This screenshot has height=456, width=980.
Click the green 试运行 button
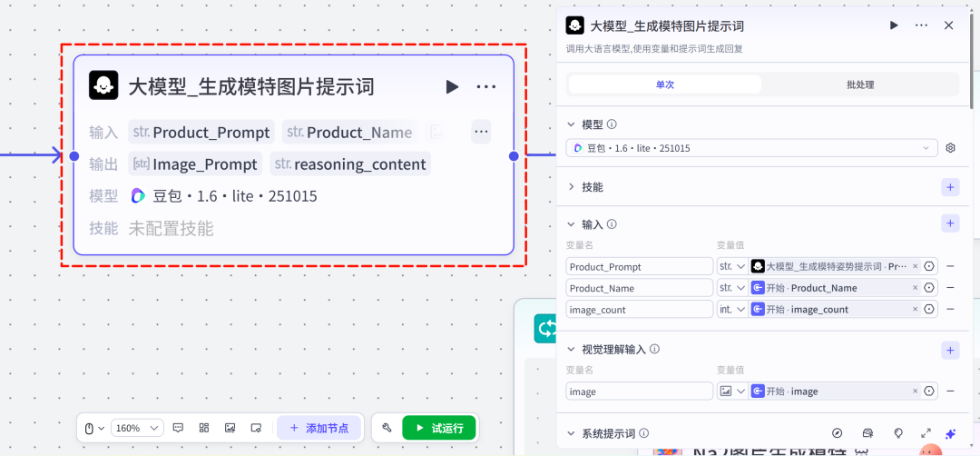pos(439,428)
